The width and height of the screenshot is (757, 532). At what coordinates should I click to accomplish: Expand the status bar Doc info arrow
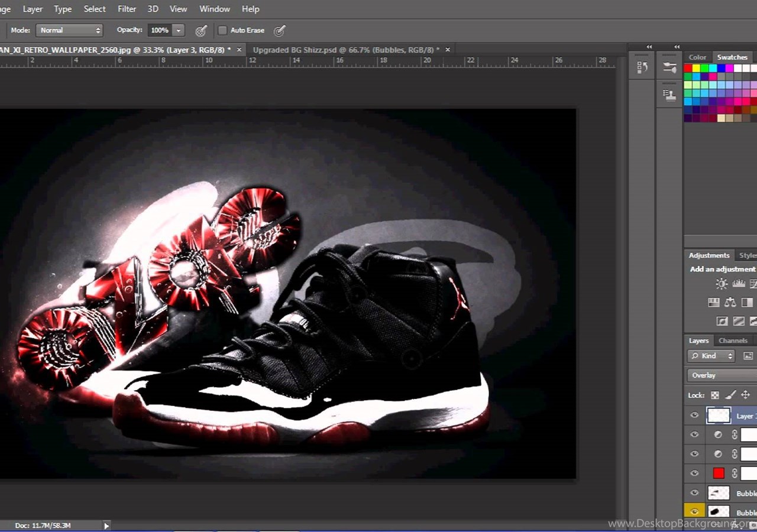pyautogui.click(x=106, y=525)
